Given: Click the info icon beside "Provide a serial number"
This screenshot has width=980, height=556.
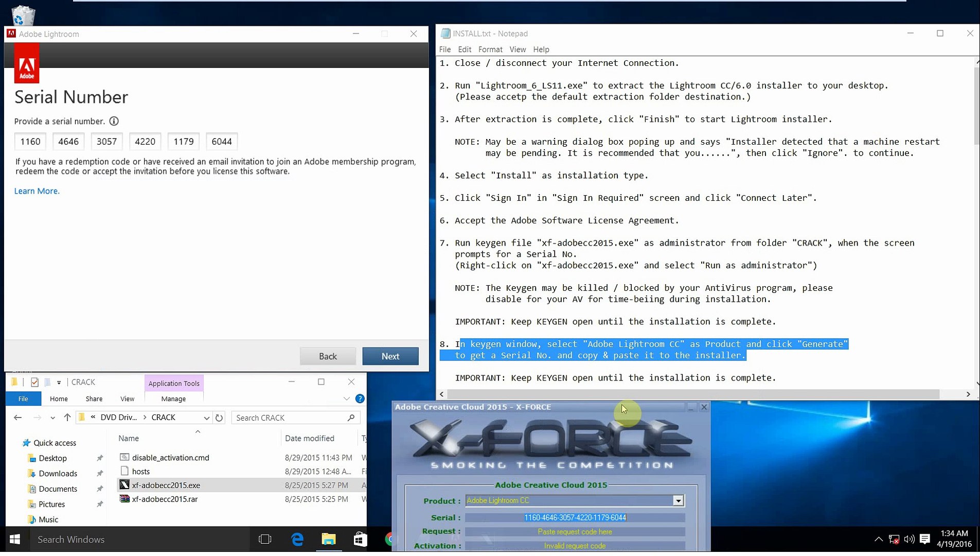Looking at the screenshot, I should pos(114,121).
